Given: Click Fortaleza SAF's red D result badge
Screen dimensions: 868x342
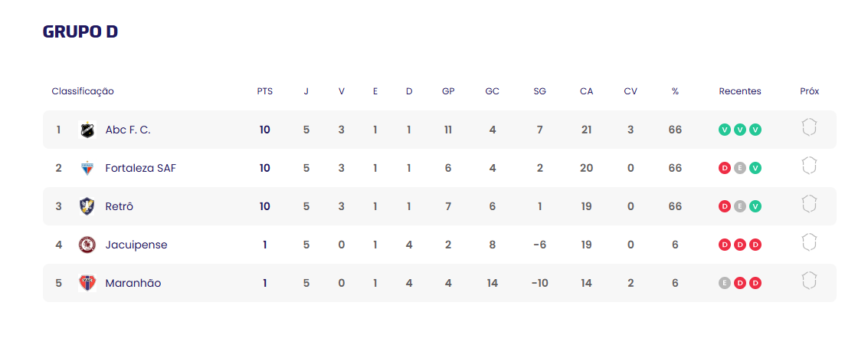Looking at the screenshot, I should [724, 168].
